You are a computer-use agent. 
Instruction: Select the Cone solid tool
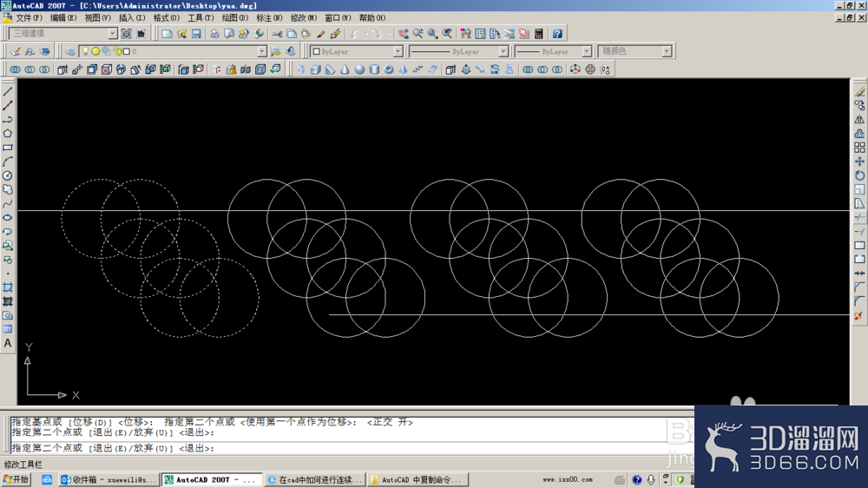click(x=345, y=69)
